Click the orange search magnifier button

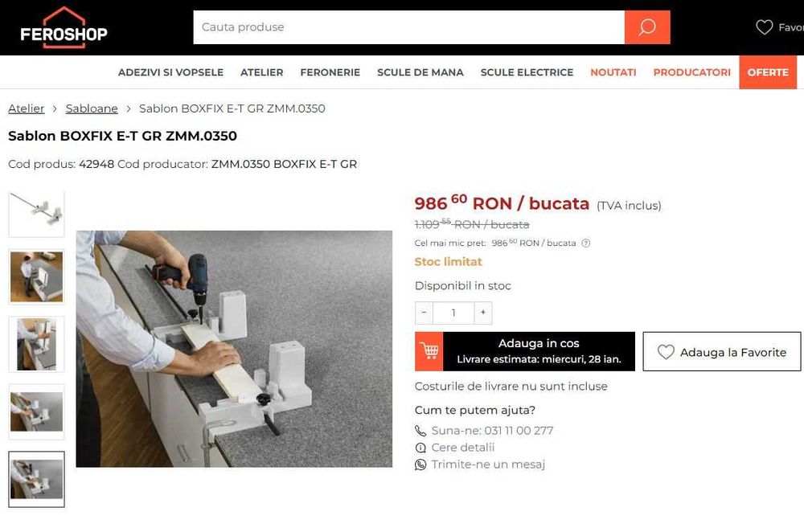point(647,27)
